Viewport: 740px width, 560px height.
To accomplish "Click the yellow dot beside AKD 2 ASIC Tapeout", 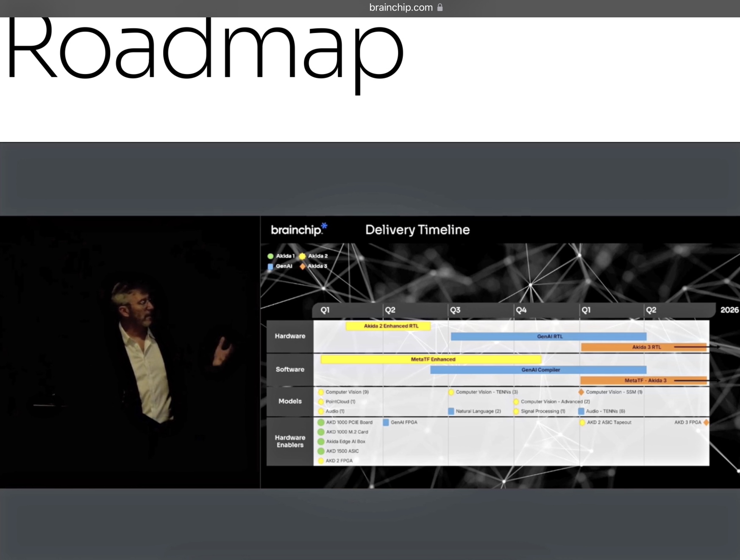I will (x=582, y=422).
